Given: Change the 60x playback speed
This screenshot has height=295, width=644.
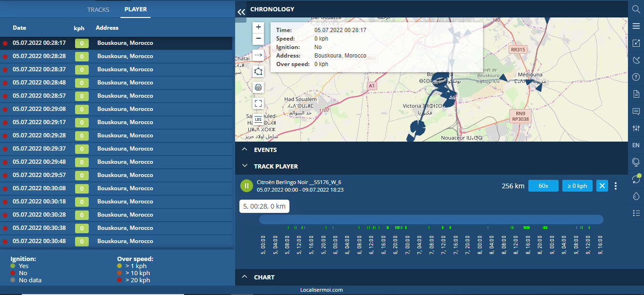Looking at the screenshot, I should point(543,186).
